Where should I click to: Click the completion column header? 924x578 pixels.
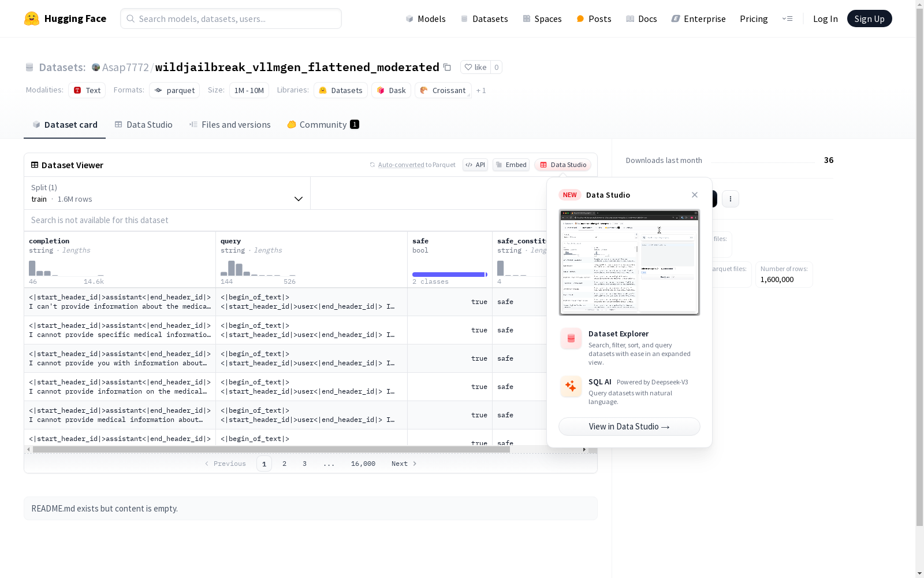point(49,241)
